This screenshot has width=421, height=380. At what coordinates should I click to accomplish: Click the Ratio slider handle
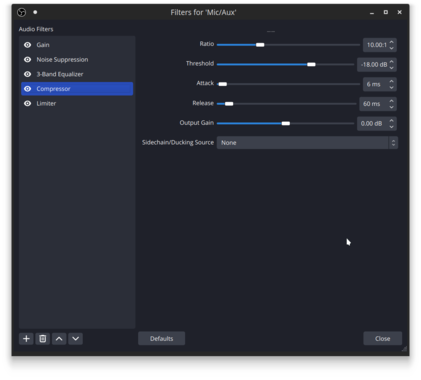[260, 45]
